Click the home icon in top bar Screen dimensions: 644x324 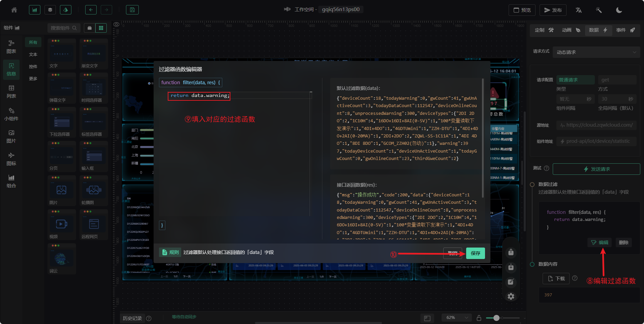14,10
